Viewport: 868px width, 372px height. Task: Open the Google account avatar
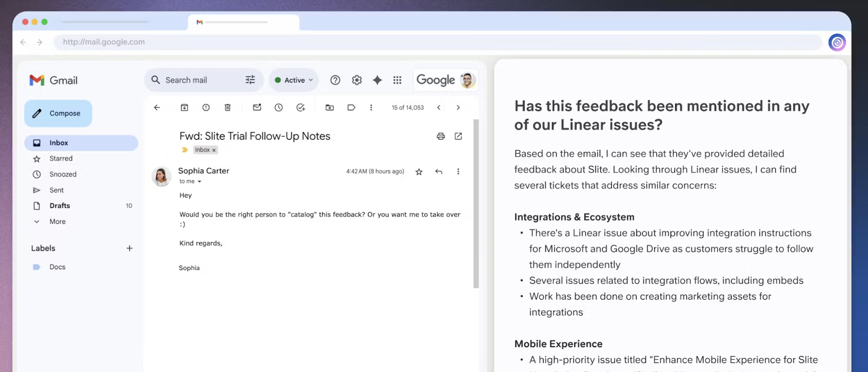pyautogui.click(x=468, y=80)
